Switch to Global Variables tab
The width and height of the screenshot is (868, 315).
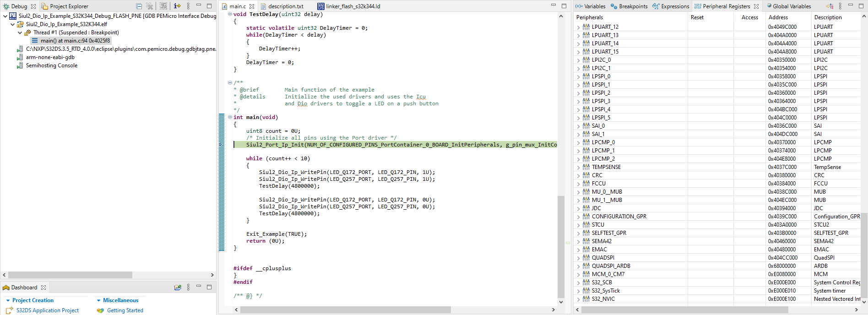coord(789,6)
